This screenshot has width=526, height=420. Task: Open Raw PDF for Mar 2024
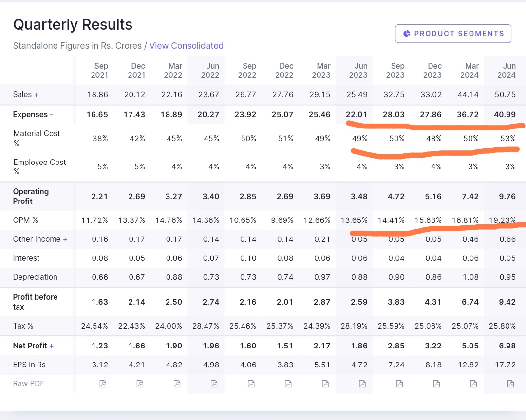(473, 383)
